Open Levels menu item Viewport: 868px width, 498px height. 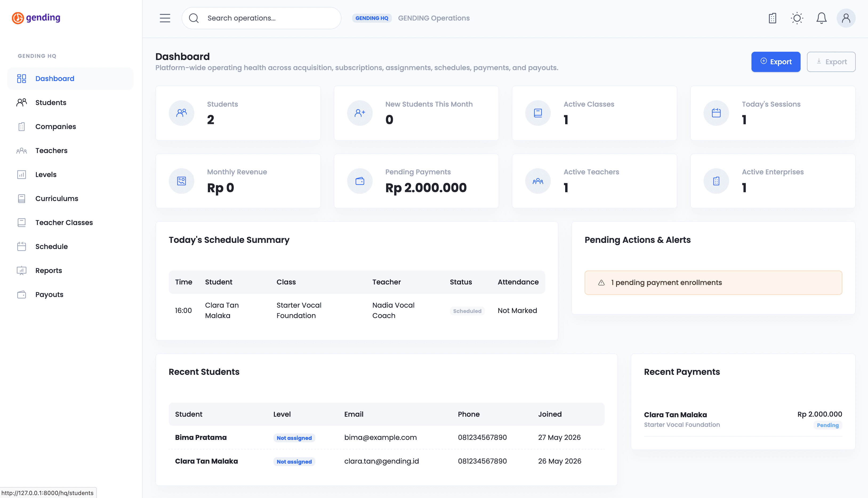(x=70, y=174)
